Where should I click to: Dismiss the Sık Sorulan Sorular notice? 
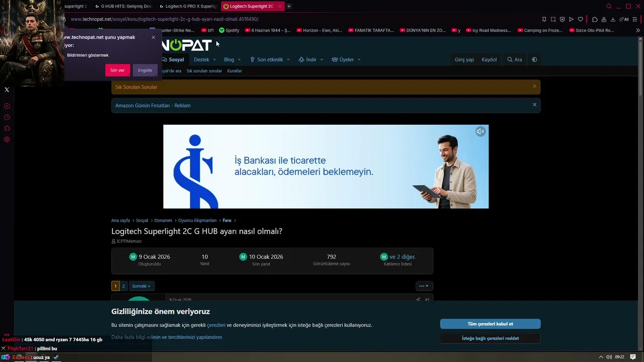coord(534,86)
